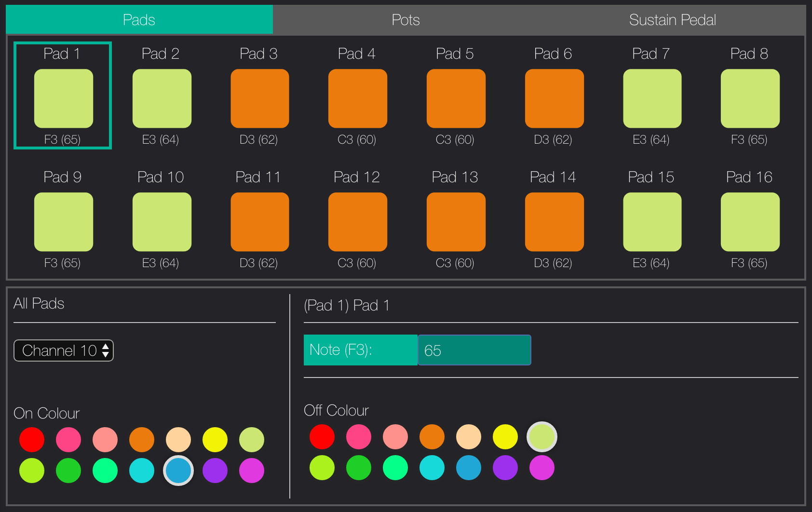Viewport: 812px width, 512px height.
Task: Open the Sustain Pedal tab
Action: click(x=672, y=20)
